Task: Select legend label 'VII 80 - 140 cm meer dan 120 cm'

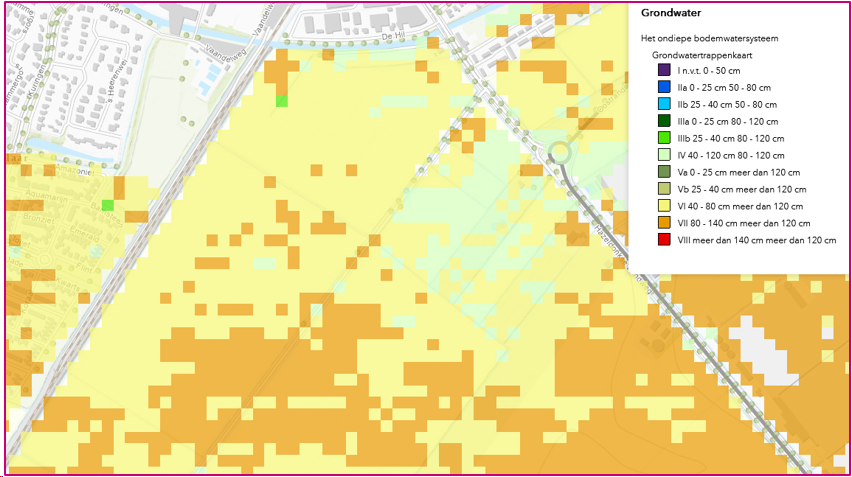Action: pos(744,223)
